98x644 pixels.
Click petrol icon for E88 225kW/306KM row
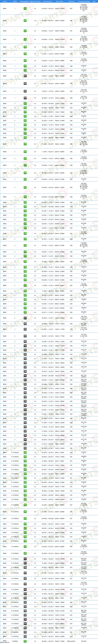[25, 60]
